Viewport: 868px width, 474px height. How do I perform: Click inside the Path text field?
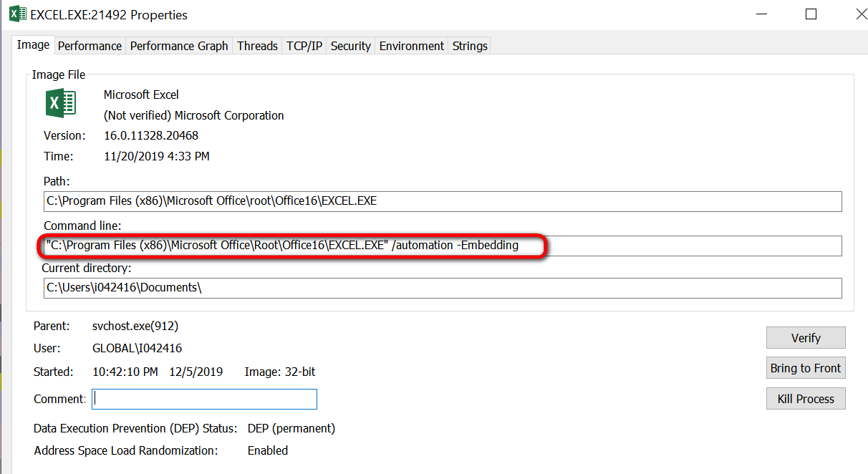pyautogui.click(x=443, y=201)
